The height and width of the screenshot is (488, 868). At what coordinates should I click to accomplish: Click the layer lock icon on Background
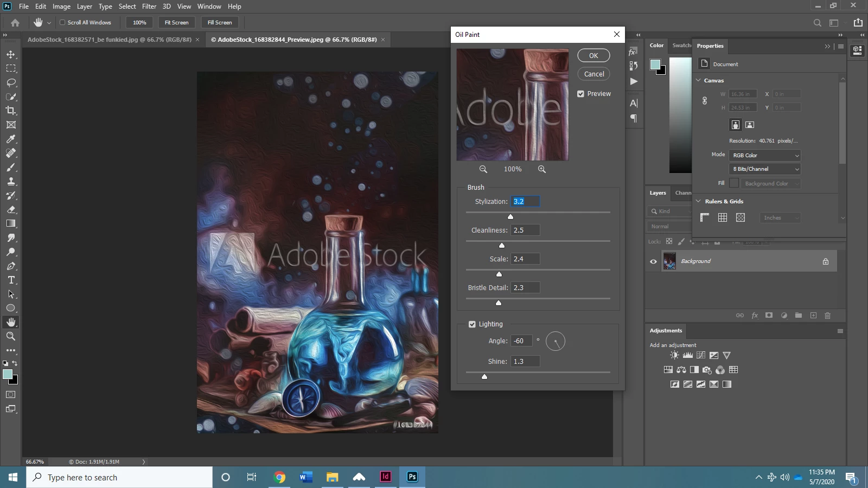[826, 261]
